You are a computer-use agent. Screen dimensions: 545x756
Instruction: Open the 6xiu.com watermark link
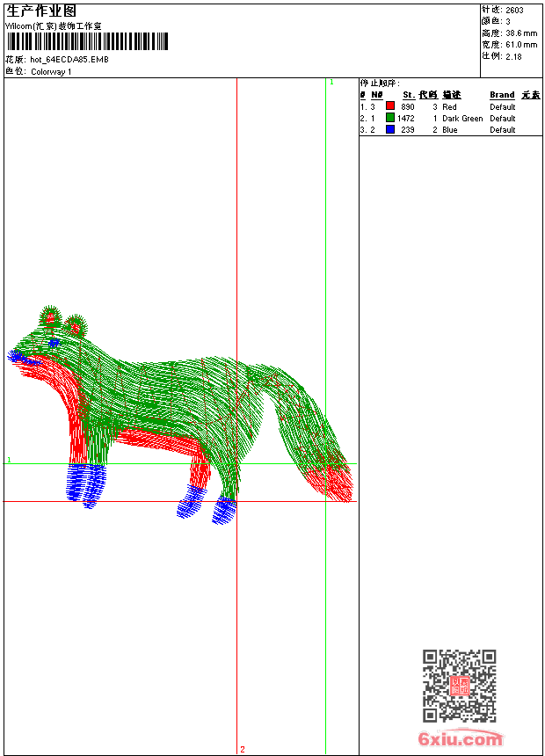(x=461, y=740)
